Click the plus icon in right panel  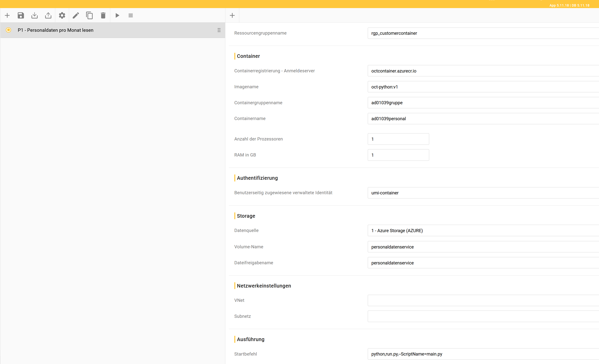232,16
